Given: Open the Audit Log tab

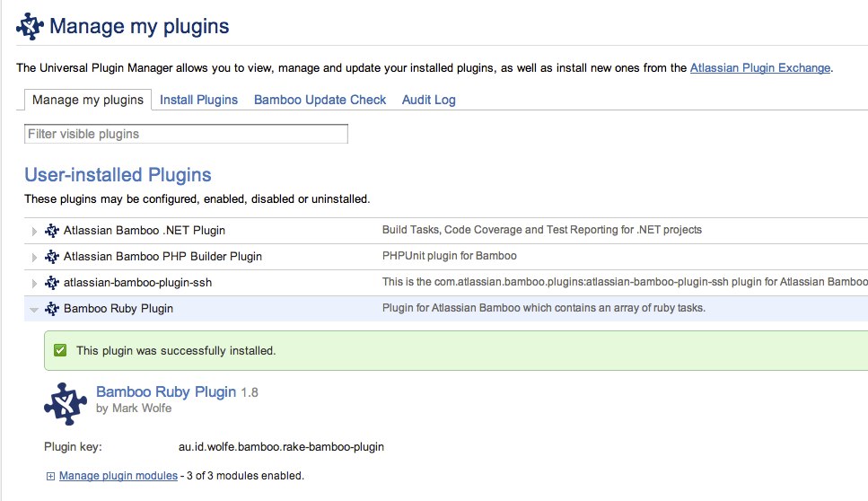Looking at the screenshot, I should click(428, 100).
